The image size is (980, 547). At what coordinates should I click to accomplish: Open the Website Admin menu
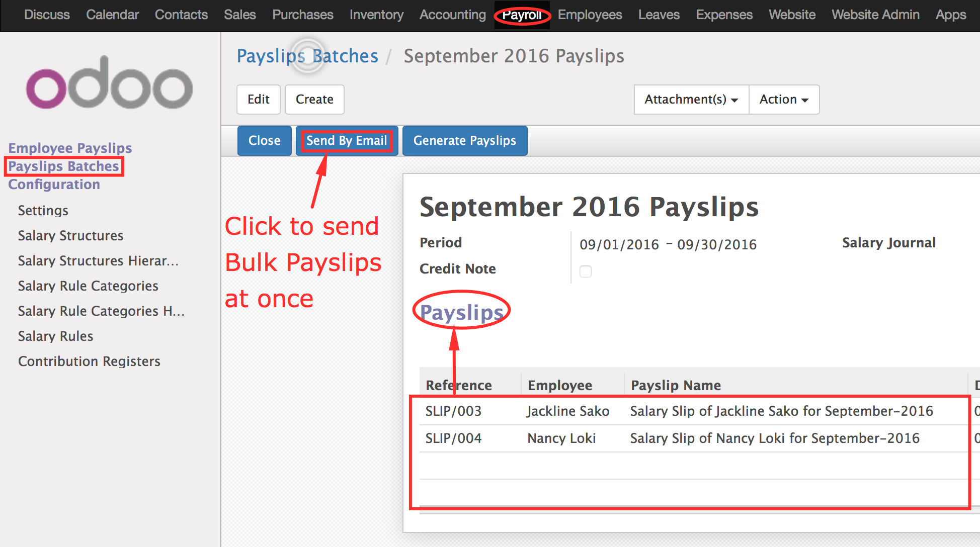click(x=875, y=15)
